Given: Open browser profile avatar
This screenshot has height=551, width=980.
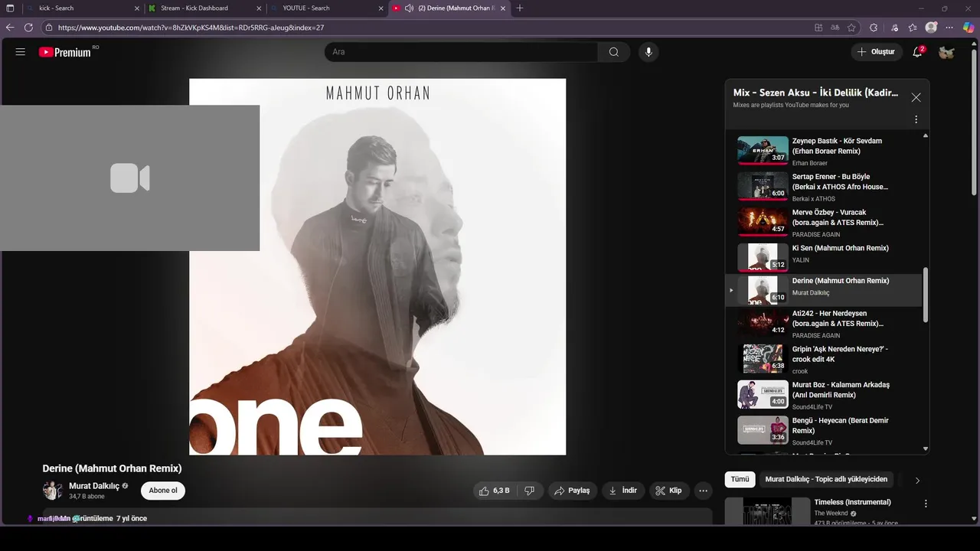Looking at the screenshot, I should coord(931,28).
